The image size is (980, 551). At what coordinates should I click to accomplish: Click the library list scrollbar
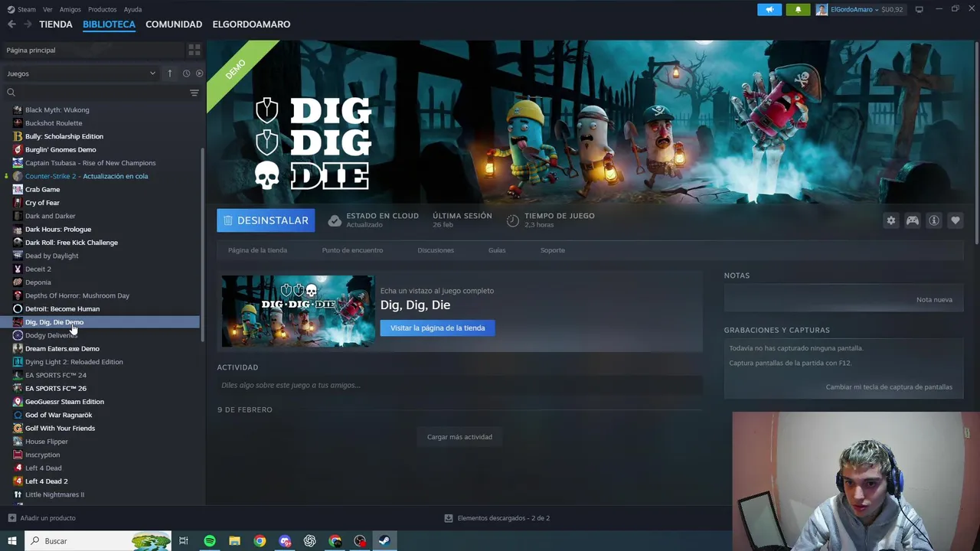[x=202, y=245]
